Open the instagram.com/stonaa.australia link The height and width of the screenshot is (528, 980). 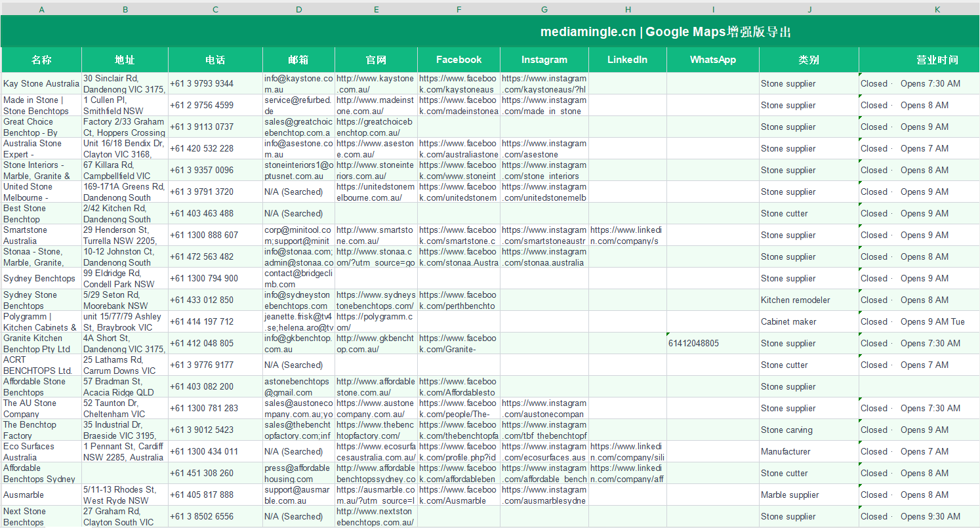click(544, 256)
